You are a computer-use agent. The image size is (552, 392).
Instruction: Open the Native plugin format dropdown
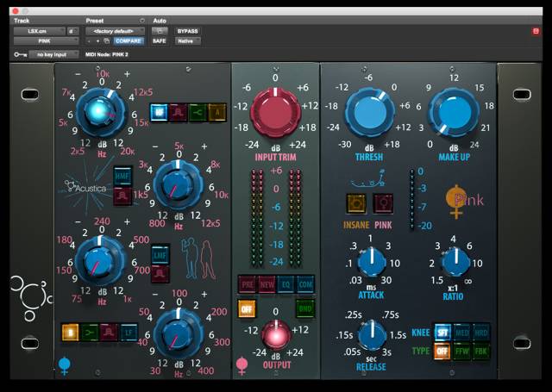tap(188, 41)
